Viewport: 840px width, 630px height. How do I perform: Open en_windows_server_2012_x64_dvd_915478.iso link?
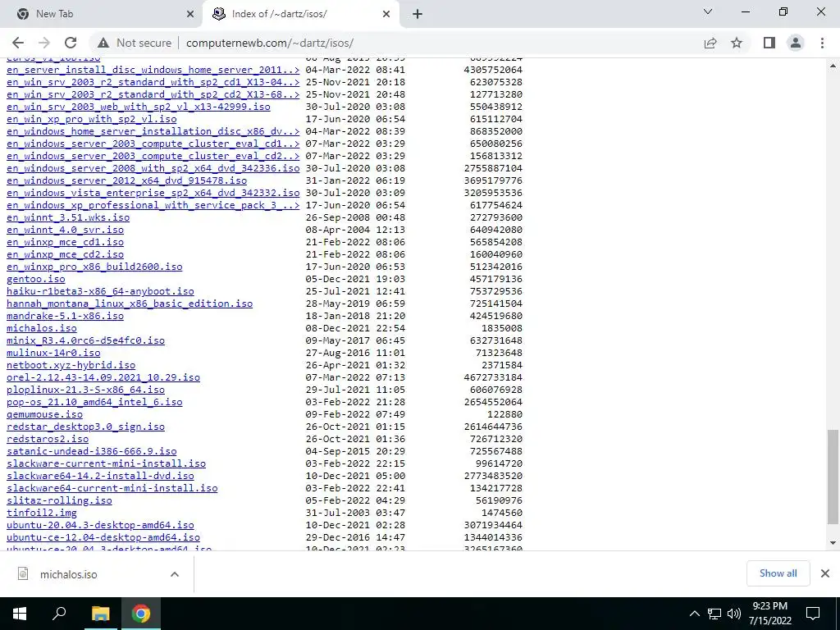(x=127, y=180)
